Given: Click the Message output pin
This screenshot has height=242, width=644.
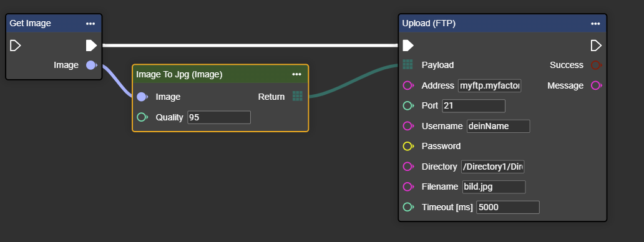Looking at the screenshot, I should coord(597,85).
